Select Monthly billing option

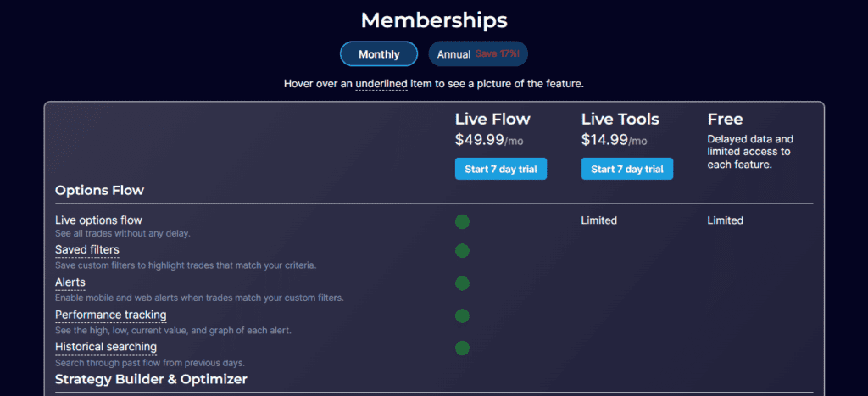click(x=379, y=54)
